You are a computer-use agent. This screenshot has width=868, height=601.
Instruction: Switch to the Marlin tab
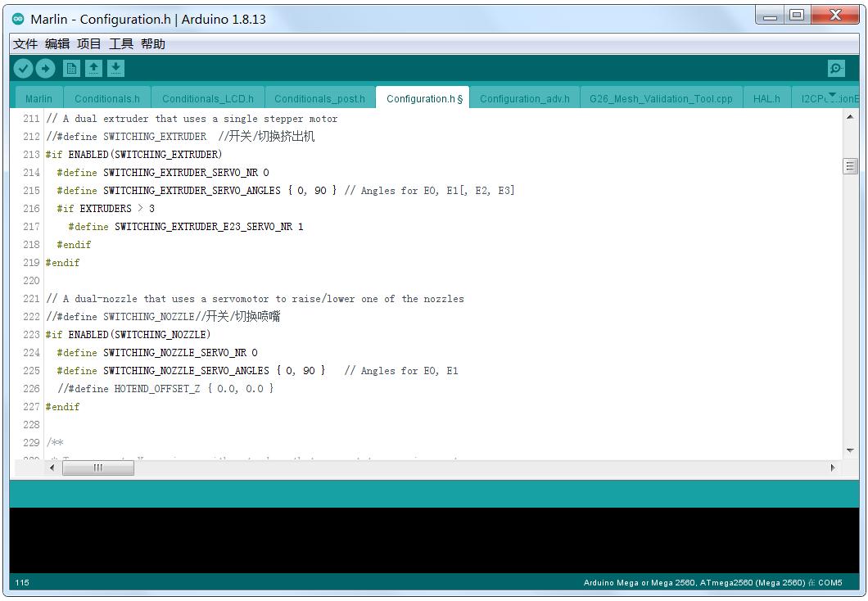[38, 99]
